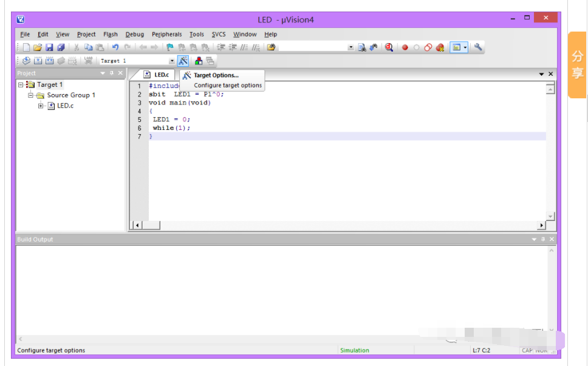
Task: Cut selection with the scissors icon
Action: [77, 47]
